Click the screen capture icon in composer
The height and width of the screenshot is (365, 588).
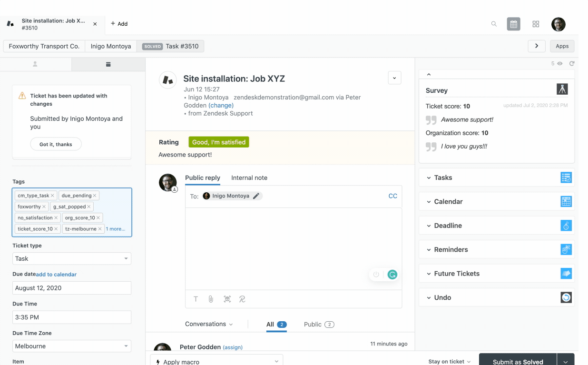(x=227, y=299)
